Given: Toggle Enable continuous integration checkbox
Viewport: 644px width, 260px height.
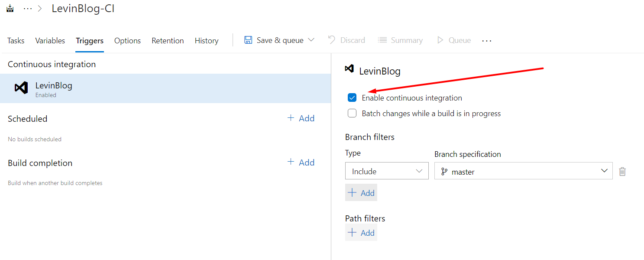Looking at the screenshot, I should (x=352, y=98).
